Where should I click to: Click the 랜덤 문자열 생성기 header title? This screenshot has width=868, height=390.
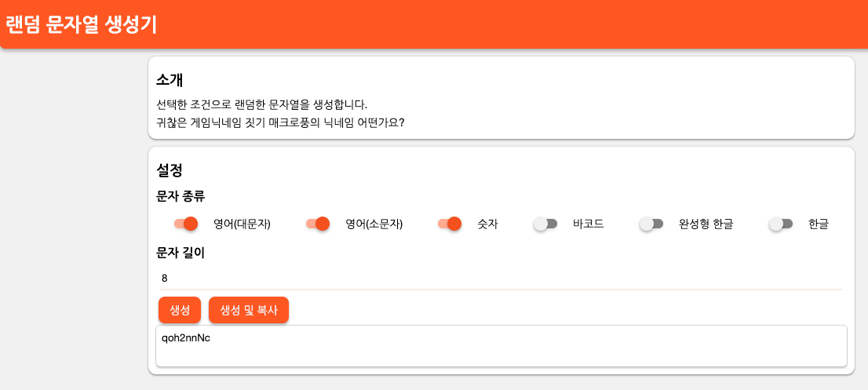82,25
